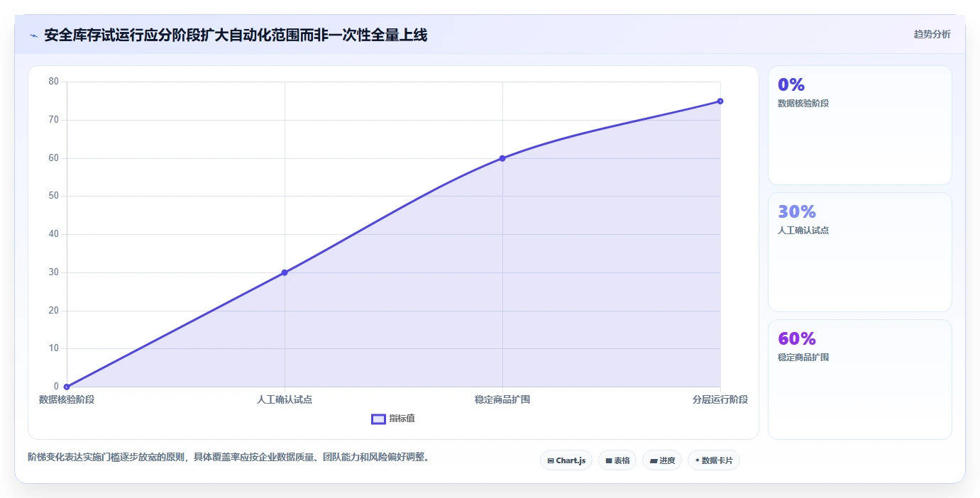Click the Chart.js tag icon

[x=551, y=461]
